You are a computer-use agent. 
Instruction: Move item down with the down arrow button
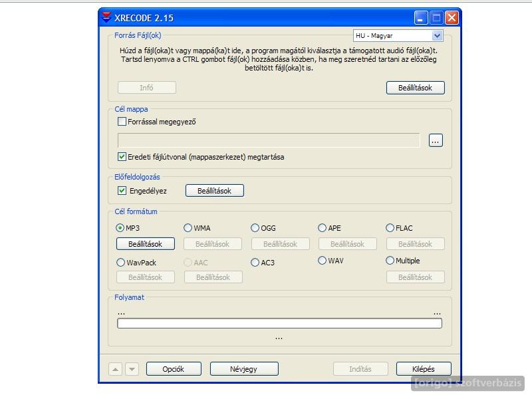point(132,369)
